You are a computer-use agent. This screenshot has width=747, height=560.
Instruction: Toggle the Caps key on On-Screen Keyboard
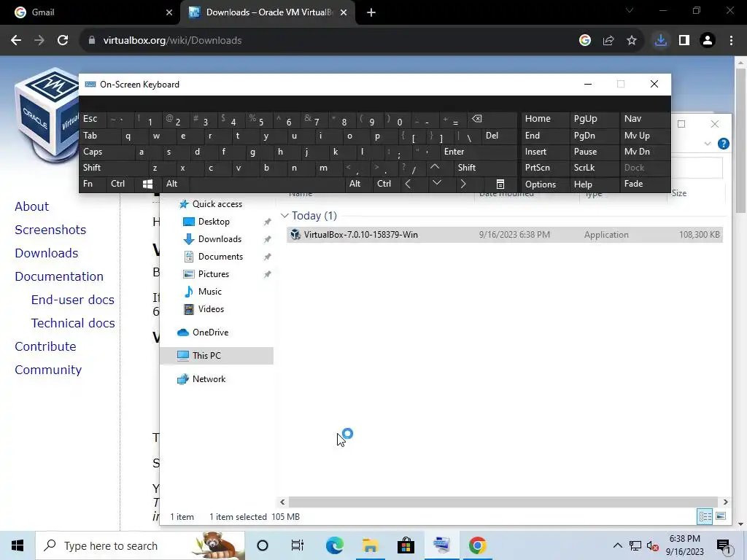click(x=107, y=152)
